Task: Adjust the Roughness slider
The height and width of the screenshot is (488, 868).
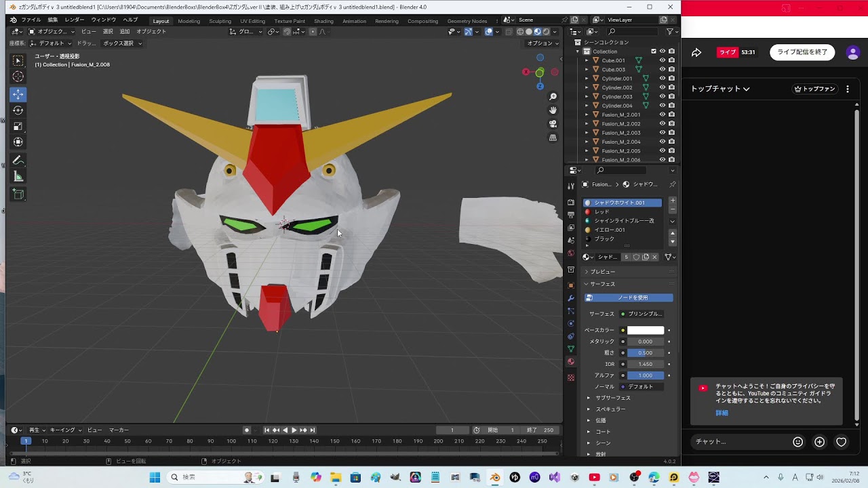Action: tap(646, 352)
